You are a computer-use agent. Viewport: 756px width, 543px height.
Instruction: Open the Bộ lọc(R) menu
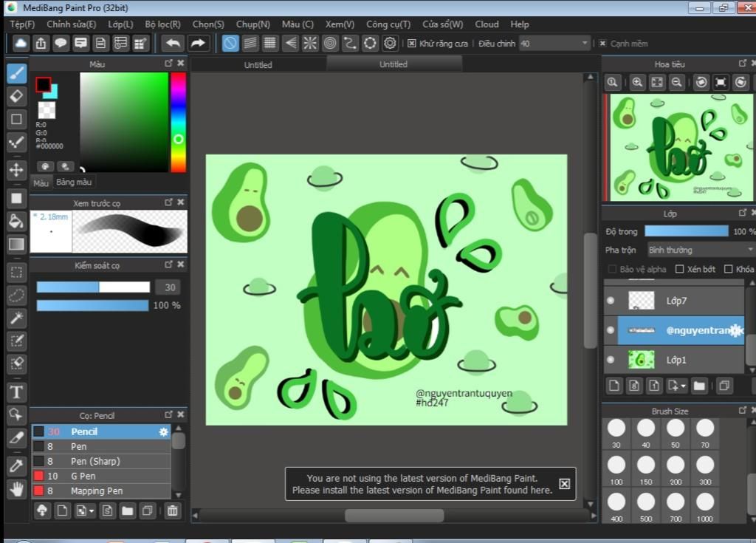coord(162,24)
